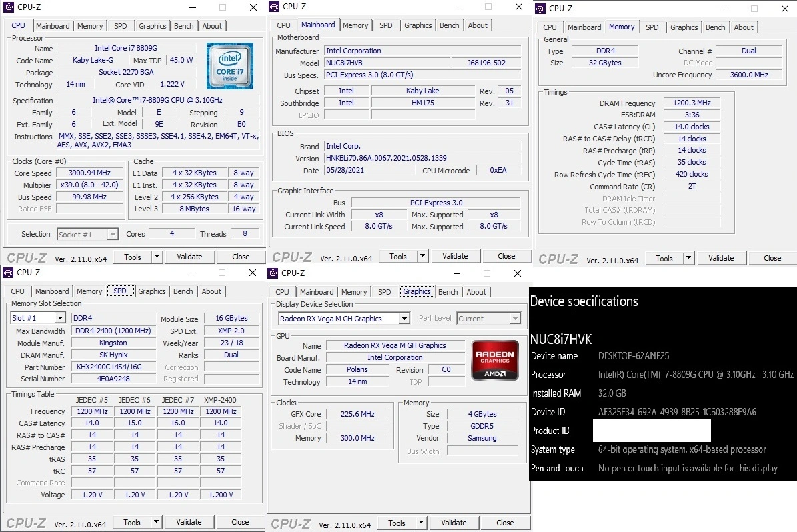Viewport: 797px width, 532px height.
Task: Click the Max Bandwidth value "DDR4-2400 (1200 MHz)"
Action: point(113,331)
